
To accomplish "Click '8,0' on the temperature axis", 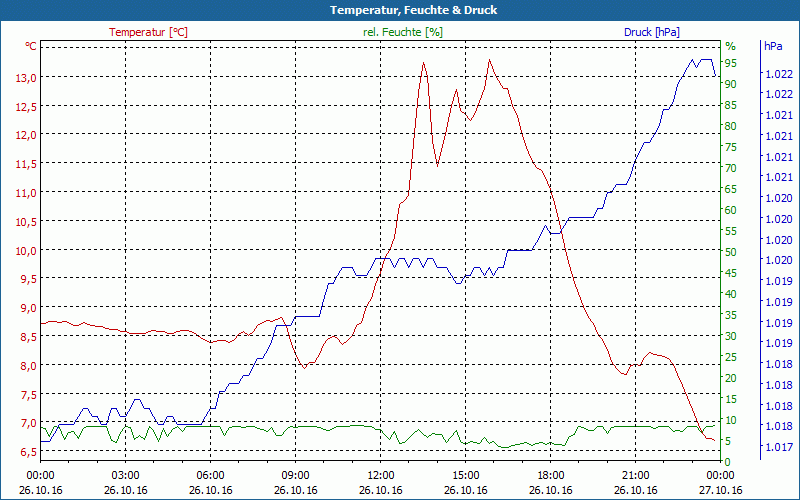I will click(x=29, y=365).
